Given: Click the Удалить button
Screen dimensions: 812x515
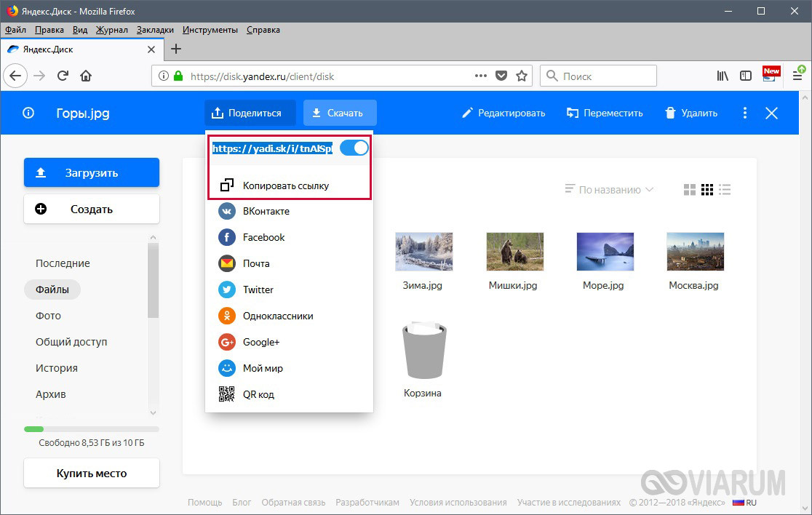Looking at the screenshot, I should [691, 113].
